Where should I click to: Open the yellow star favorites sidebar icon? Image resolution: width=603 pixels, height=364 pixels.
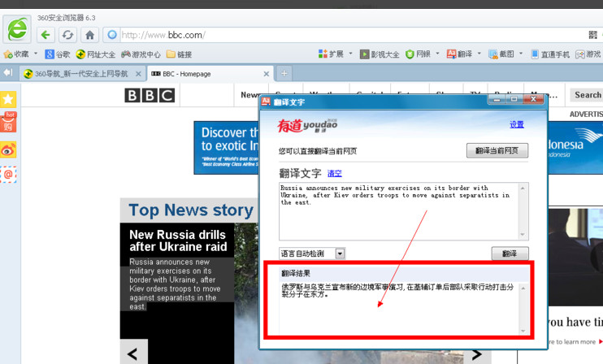tap(8, 99)
